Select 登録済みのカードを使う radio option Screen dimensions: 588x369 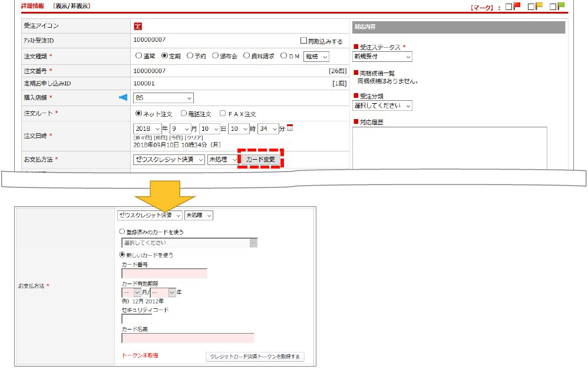click(x=123, y=232)
